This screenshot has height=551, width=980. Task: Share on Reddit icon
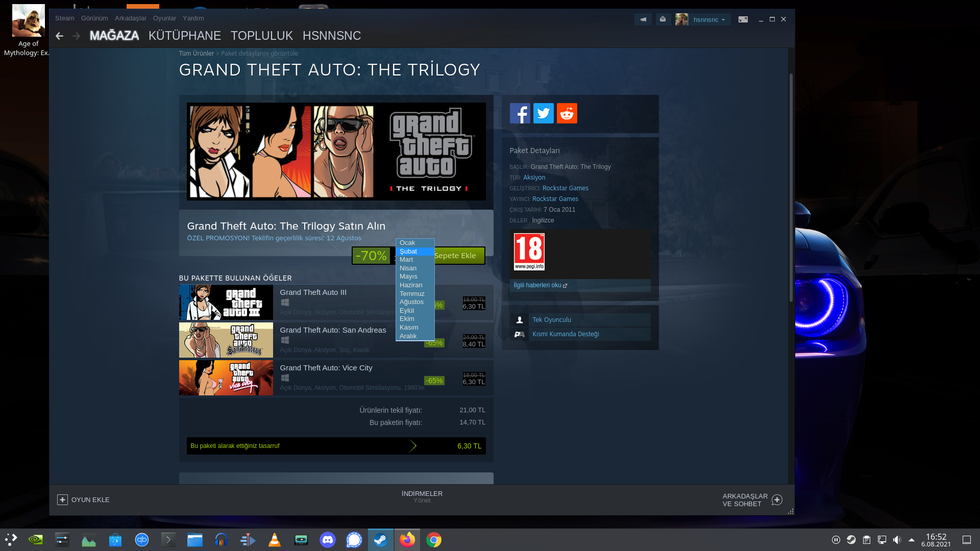pyautogui.click(x=567, y=113)
